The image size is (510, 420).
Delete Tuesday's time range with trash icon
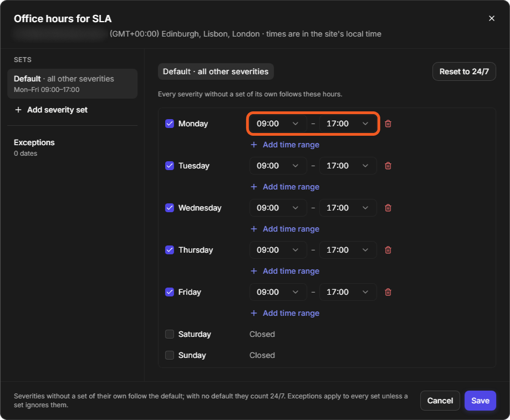(388, 166)
